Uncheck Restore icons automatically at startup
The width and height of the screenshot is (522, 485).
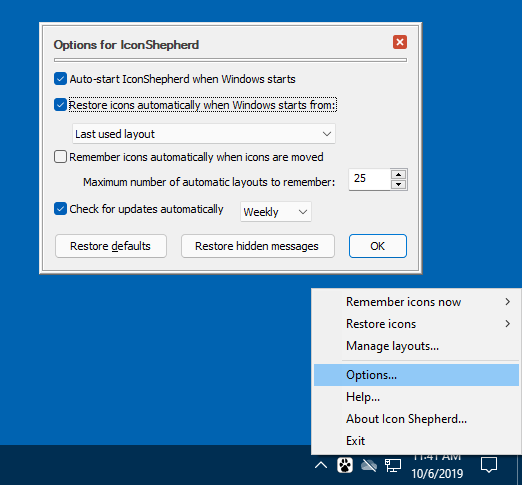60,105
